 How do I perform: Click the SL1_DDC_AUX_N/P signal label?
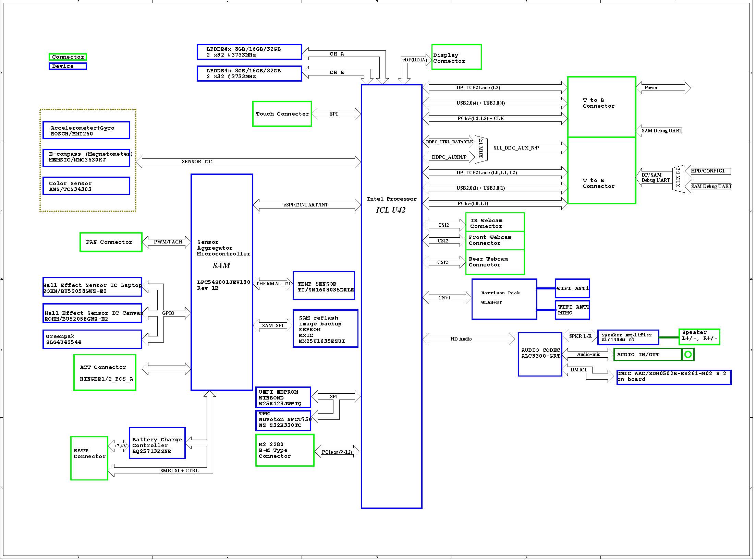tap(516, 148)
